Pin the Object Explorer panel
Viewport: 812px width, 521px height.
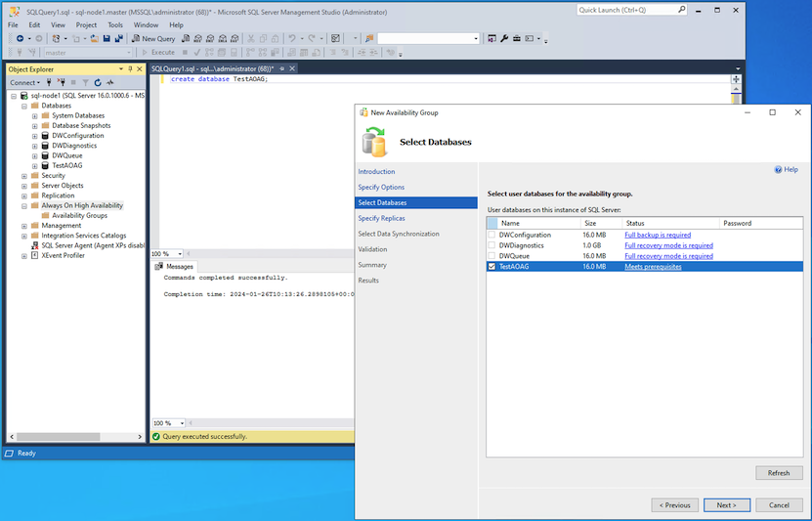point(130,68)
